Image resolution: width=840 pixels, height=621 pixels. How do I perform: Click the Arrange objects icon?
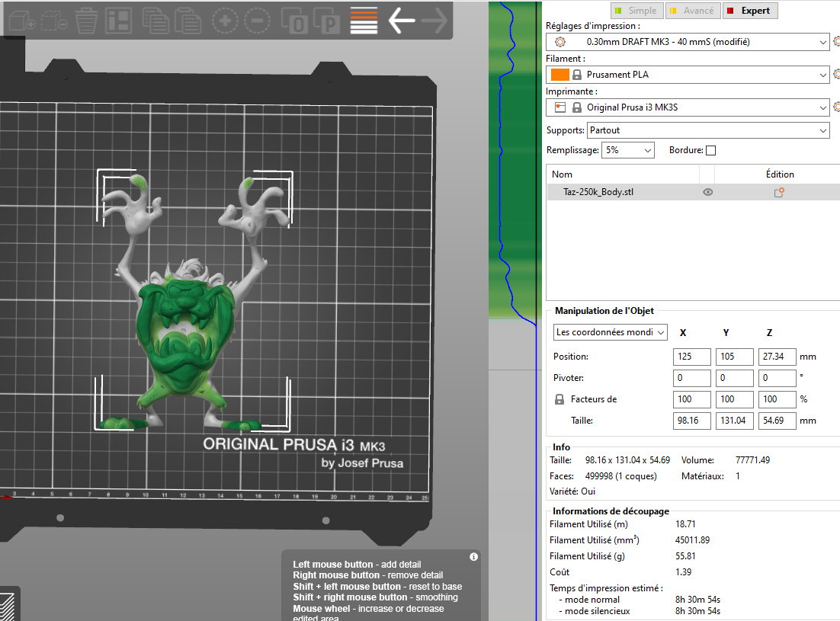(x=118, y=21)
